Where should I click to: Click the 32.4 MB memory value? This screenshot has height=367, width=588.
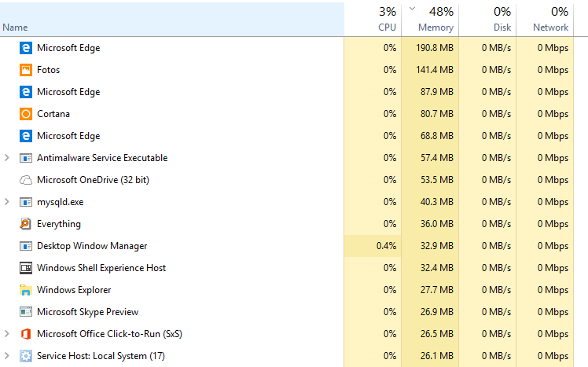tap(437, 268)
